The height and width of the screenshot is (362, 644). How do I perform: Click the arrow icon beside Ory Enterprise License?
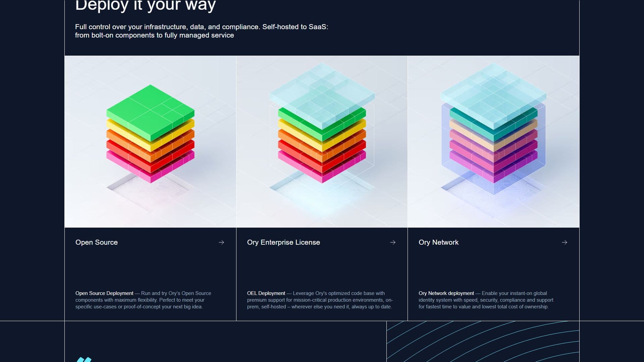pos(393,242)
